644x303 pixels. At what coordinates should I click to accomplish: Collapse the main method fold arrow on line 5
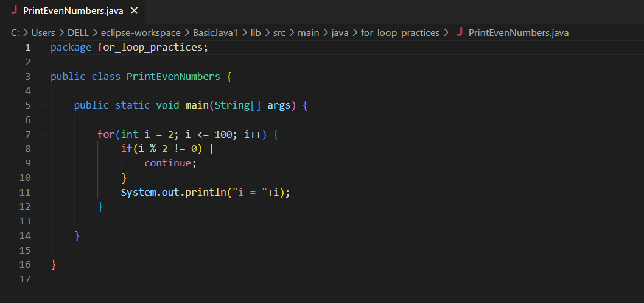click(42, 105)
